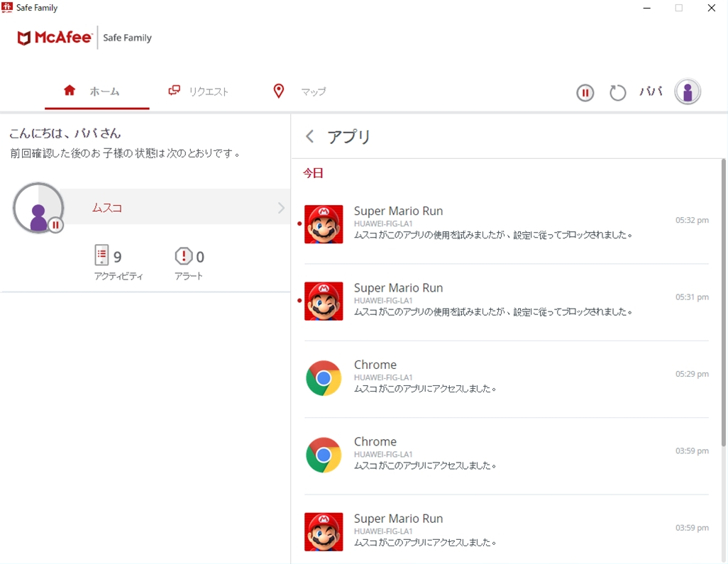This screenshot has height=564, width=728.
Task: Pause protection with top pause icon
Action: coord(585,93)
